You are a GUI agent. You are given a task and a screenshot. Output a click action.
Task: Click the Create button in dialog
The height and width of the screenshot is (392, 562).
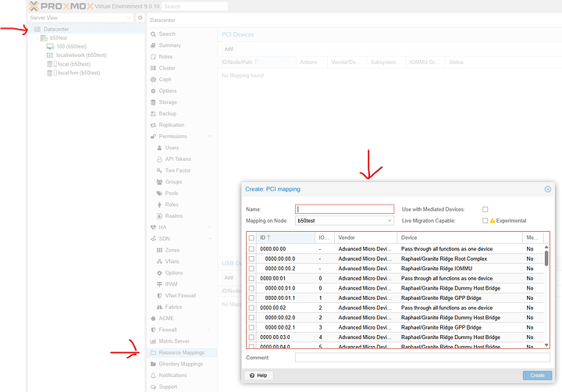click(537, 376)
